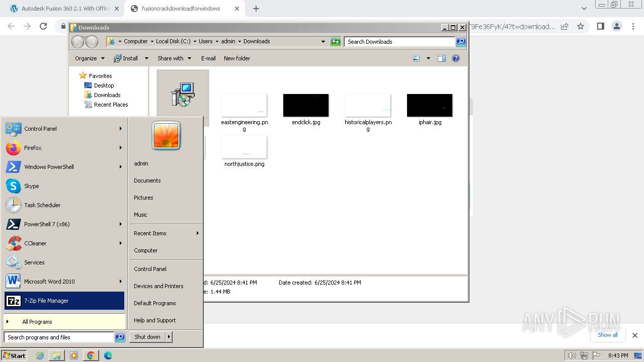Click Search programs and files box
The width and height of the screenshot is (644, 362).
[x=59, y=337]
